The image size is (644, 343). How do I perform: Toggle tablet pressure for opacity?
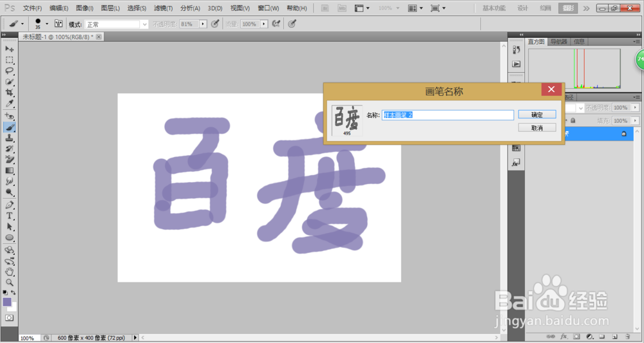coord(215,24)
